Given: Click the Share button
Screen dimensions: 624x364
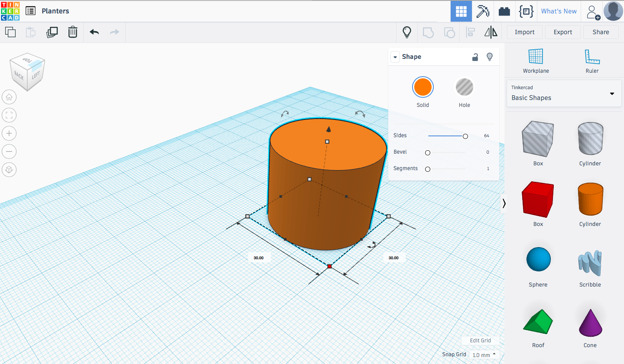Looking at the screenshot, I should click(x=601, y=32).
